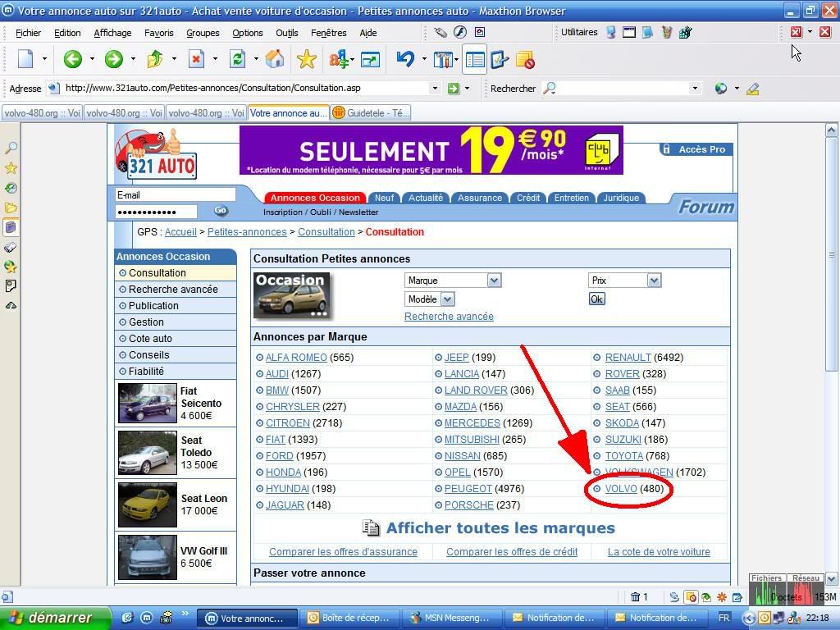Open the search magnifier icon in sidebar
The width and height of the screenshot is (840, 630).
tap(11, 148)
